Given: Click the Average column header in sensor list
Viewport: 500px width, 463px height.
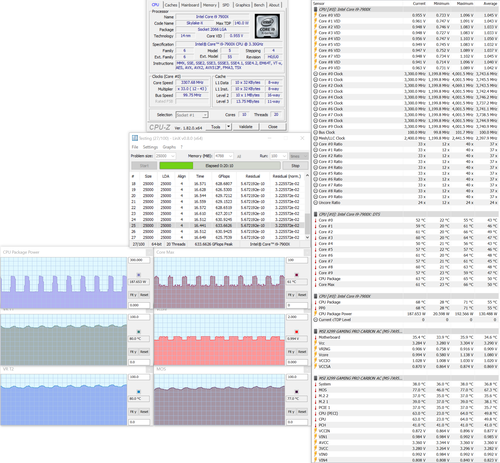Looking at the screenshot, I should pos(490,3).
